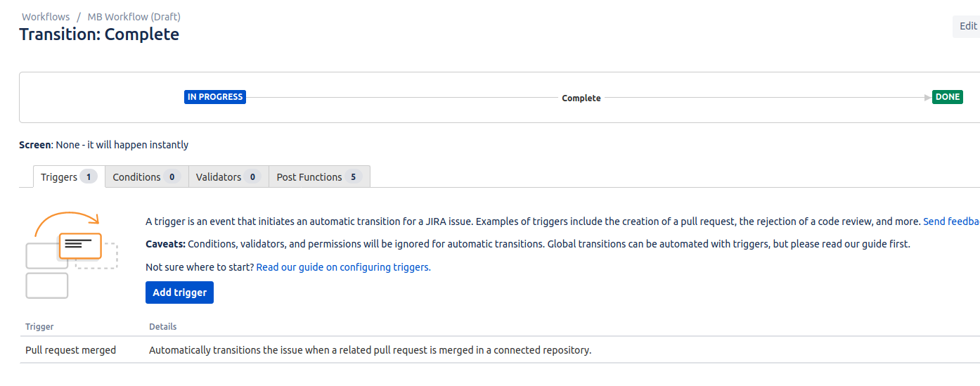Click the Post Functions count badge 5
980x386 pixels.
click(354, 177)
